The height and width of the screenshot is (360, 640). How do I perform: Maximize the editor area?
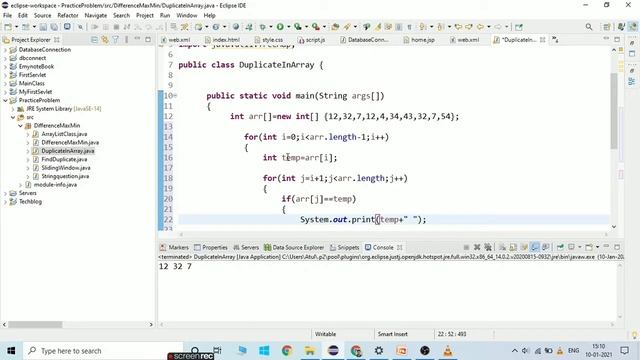617,40
